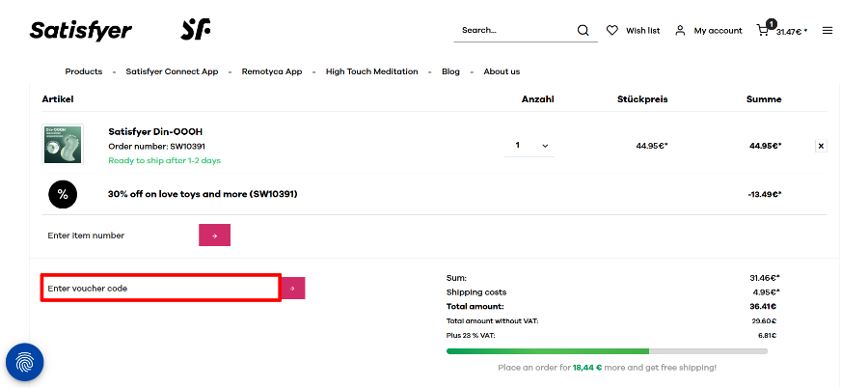This screenshot has height=388, width=868.
Task: Click the search magnifier icon
Action: (x=583, y=31)
